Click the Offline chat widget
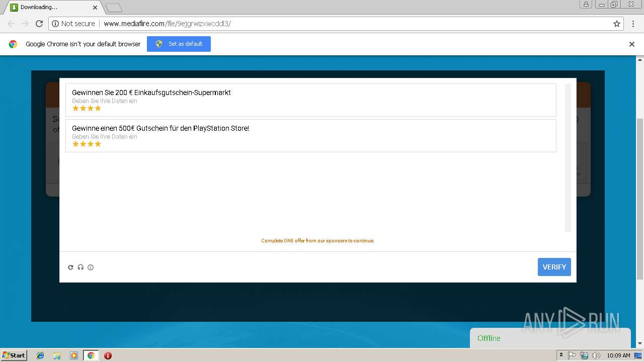This screenshot has height=362, width=644. 550,338
